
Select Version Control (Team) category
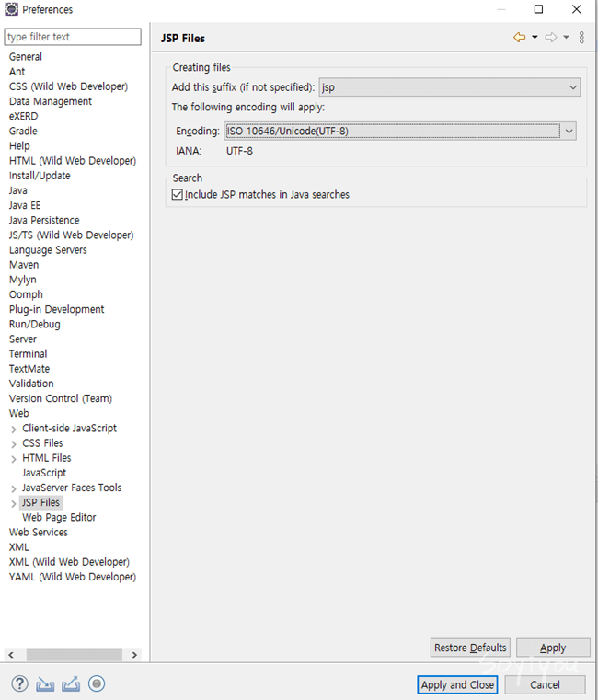pos(61,398)
